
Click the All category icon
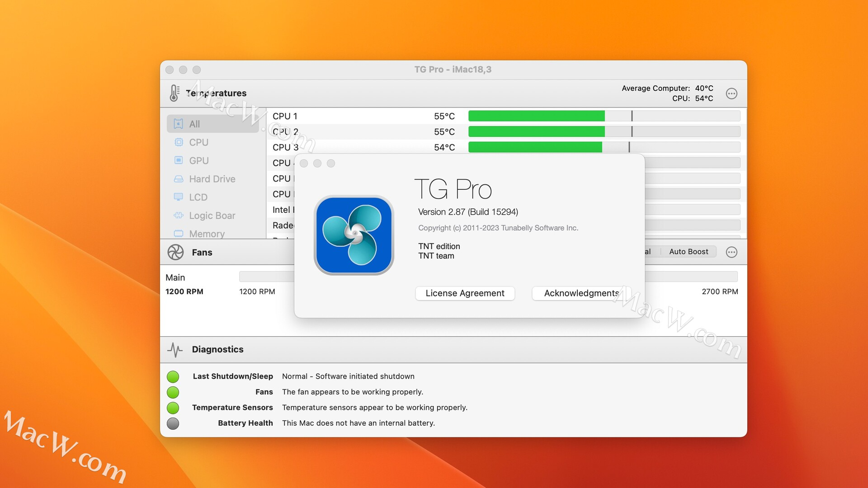point(179,124)
